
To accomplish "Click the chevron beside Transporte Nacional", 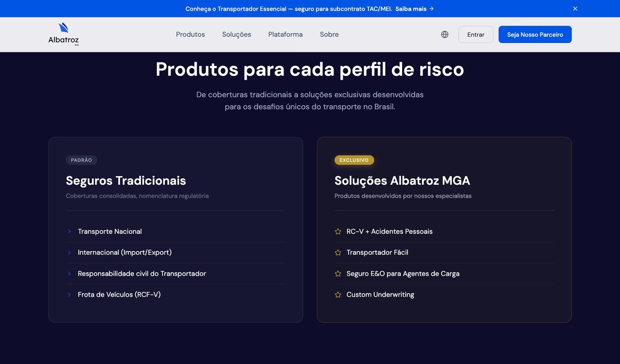I will coord(69,232).
